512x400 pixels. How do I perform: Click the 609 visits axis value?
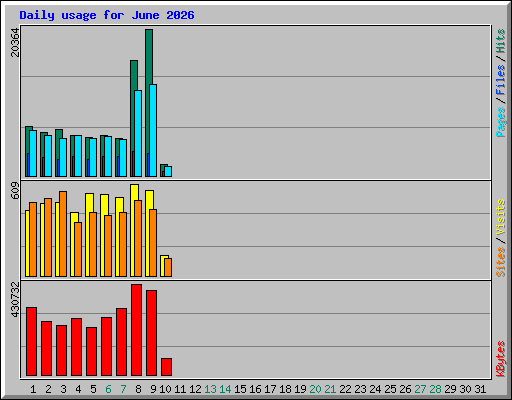click(15, 190)
